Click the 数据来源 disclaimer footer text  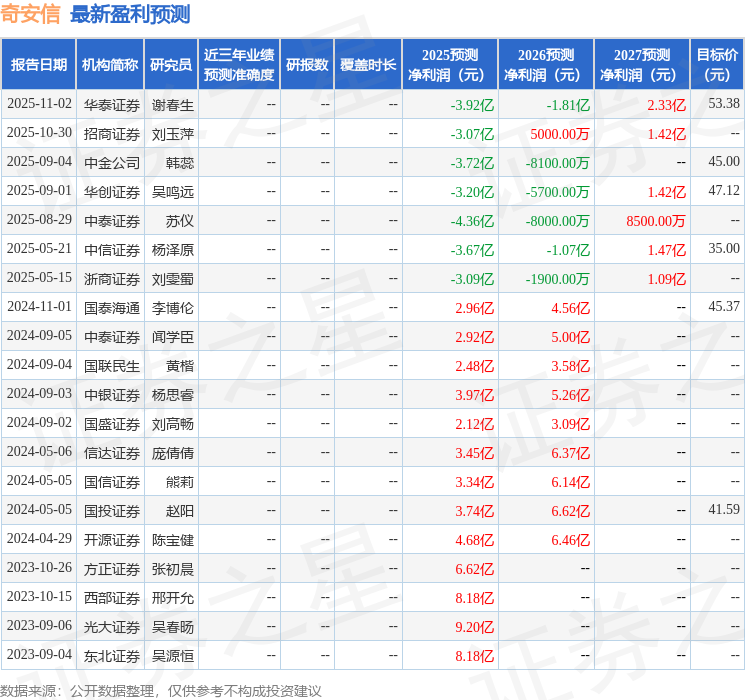point(161,690)
